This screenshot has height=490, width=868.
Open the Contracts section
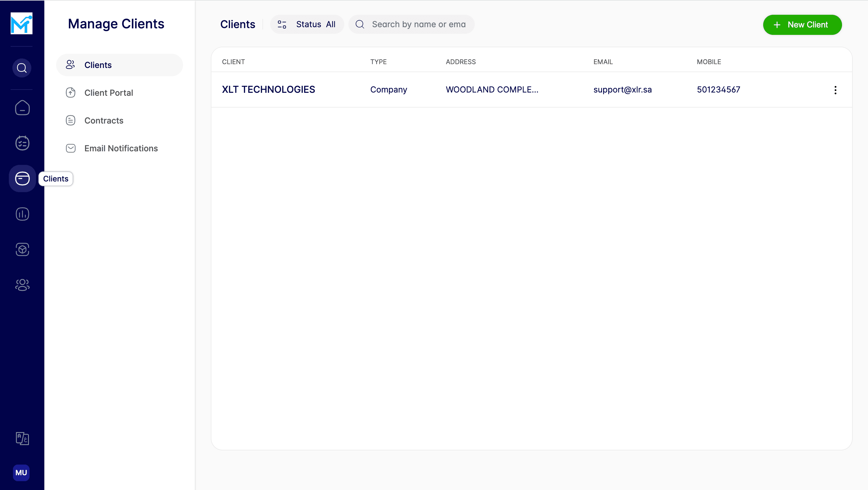pos(104,121)
